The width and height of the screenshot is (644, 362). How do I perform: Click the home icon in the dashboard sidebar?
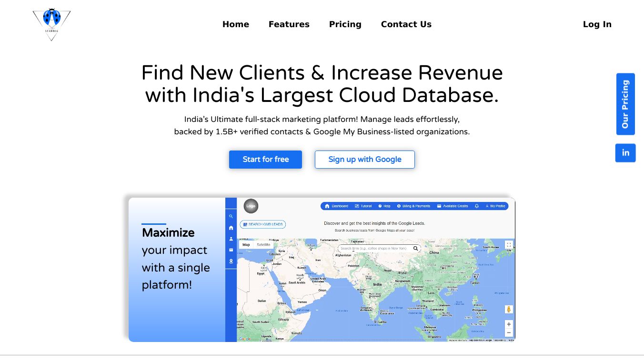tap(231, 228)
